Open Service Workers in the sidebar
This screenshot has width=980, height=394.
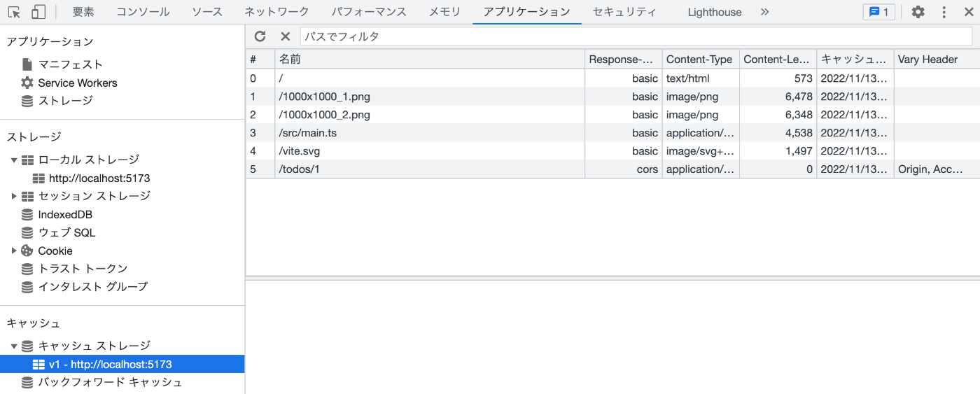point(78,83)
